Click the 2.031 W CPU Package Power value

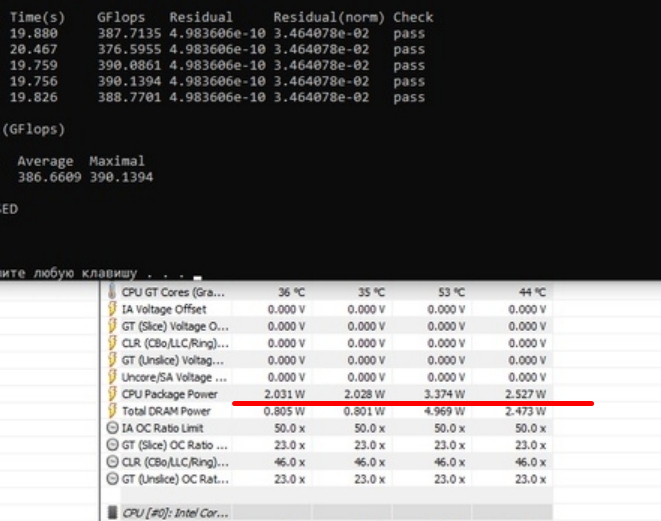coord(285,394)
